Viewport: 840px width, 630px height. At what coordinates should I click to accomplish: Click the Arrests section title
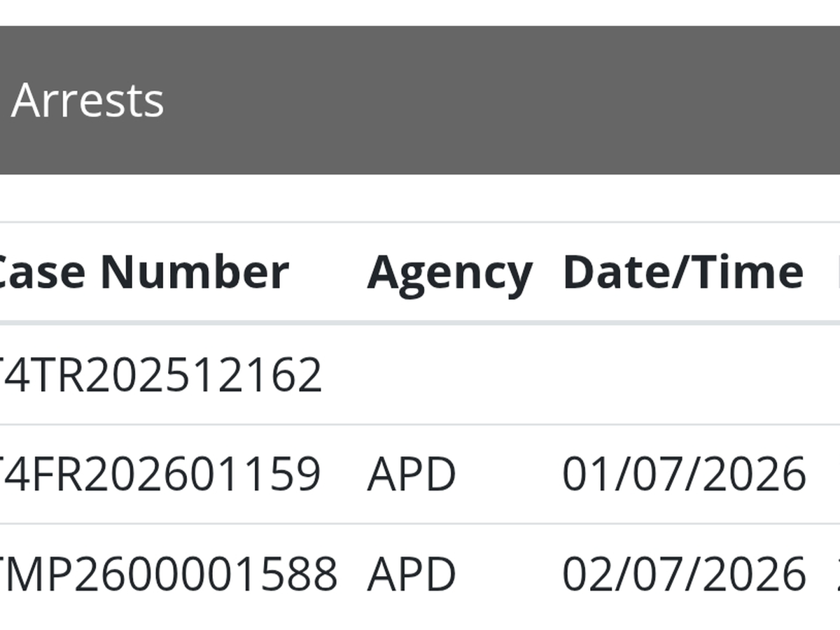pyautogui.click(x=87, y=100)
